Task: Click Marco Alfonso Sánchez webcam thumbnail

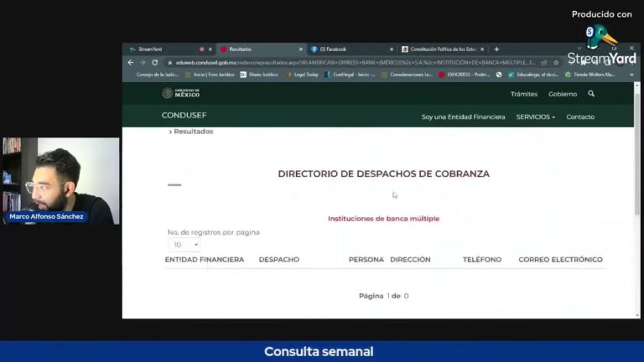Action: click(60, 181)
